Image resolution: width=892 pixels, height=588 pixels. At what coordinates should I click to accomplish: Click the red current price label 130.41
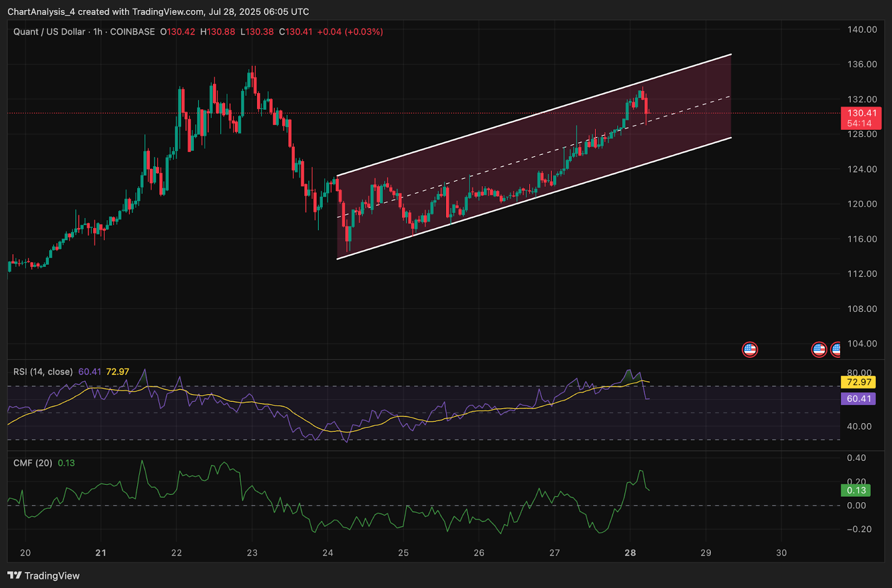tap(861, 118)
